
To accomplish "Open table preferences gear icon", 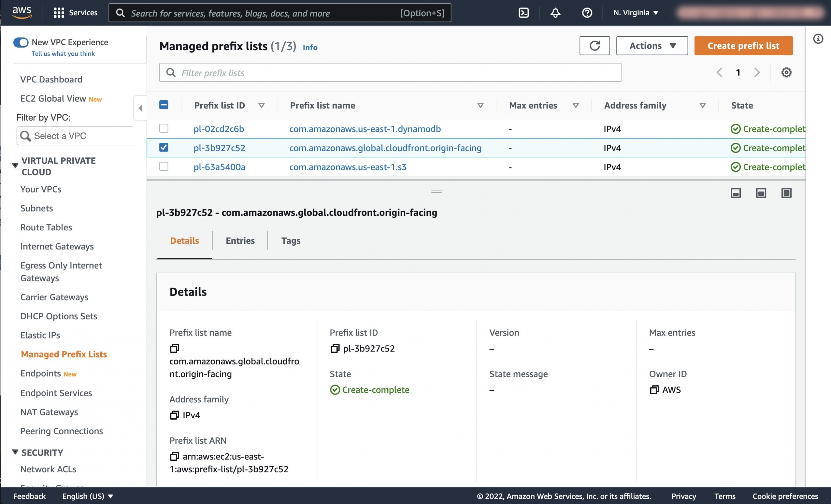I will (786, 72).
